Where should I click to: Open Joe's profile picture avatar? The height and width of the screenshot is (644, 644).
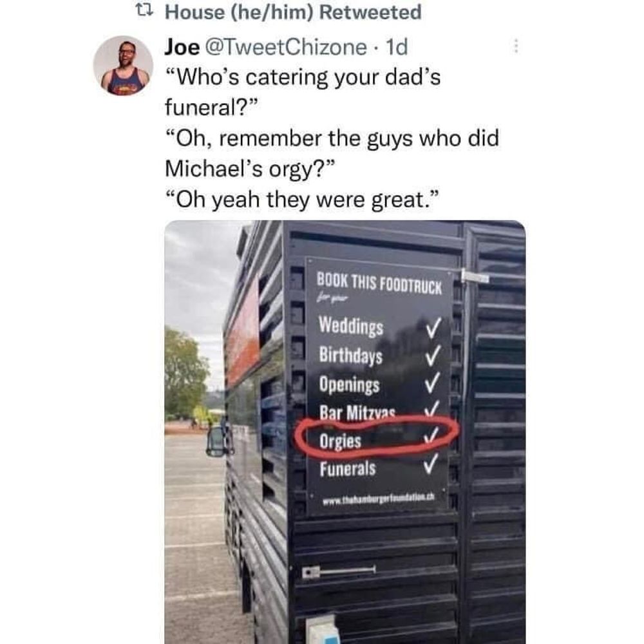click(123, 66)
